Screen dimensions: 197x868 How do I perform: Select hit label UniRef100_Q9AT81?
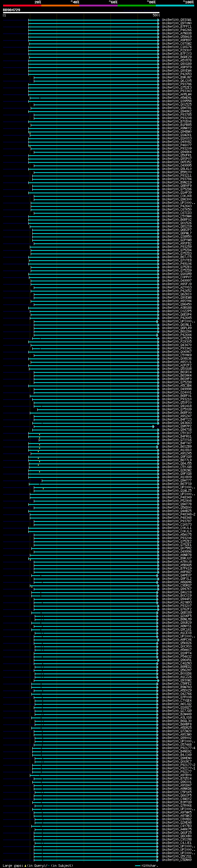click(176, 108)
